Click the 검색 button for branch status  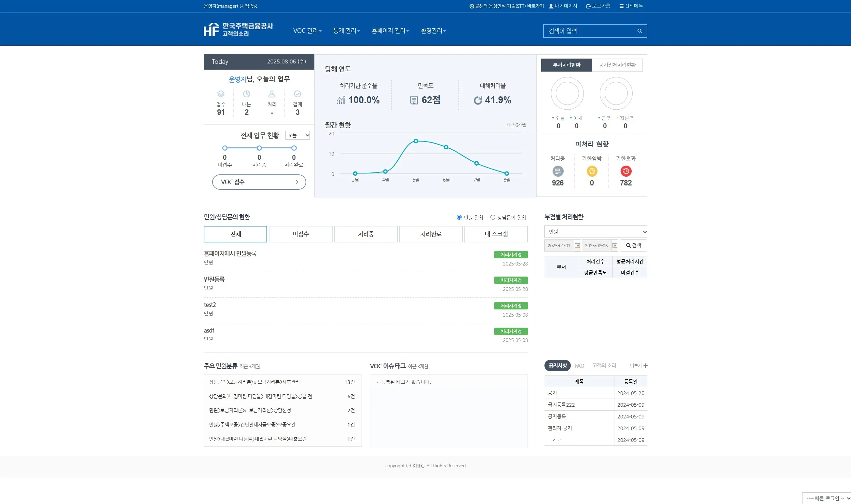pyautogui.click(x=633, y=245)
